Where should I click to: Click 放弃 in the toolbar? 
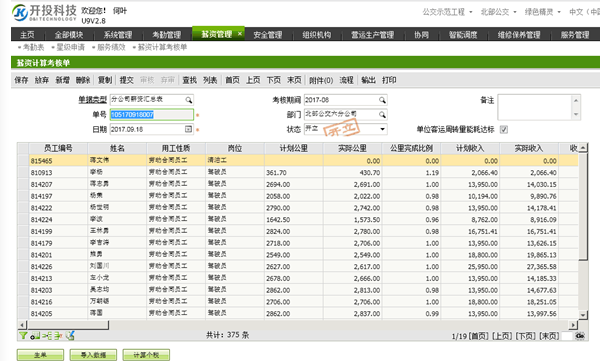click(42, 80)
